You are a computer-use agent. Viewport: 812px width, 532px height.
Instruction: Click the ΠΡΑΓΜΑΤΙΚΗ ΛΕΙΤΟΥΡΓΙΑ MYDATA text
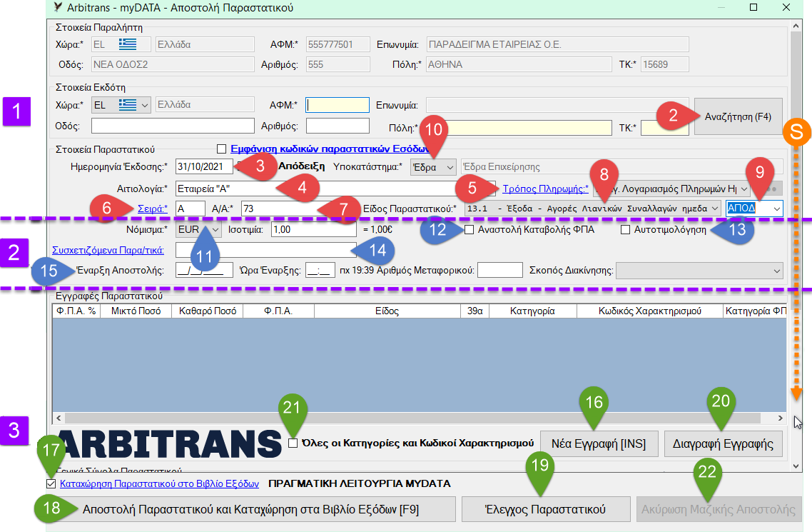[x=360, y=483]
